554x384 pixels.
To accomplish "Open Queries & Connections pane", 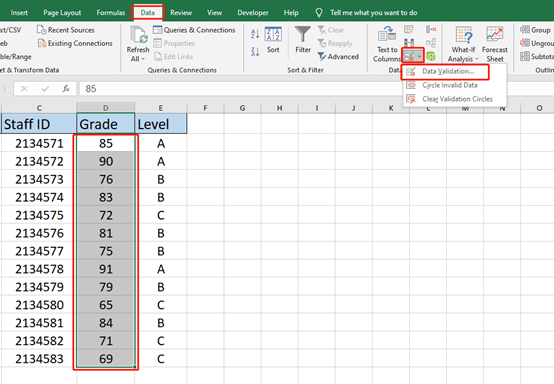I will [x=194, y=30].
